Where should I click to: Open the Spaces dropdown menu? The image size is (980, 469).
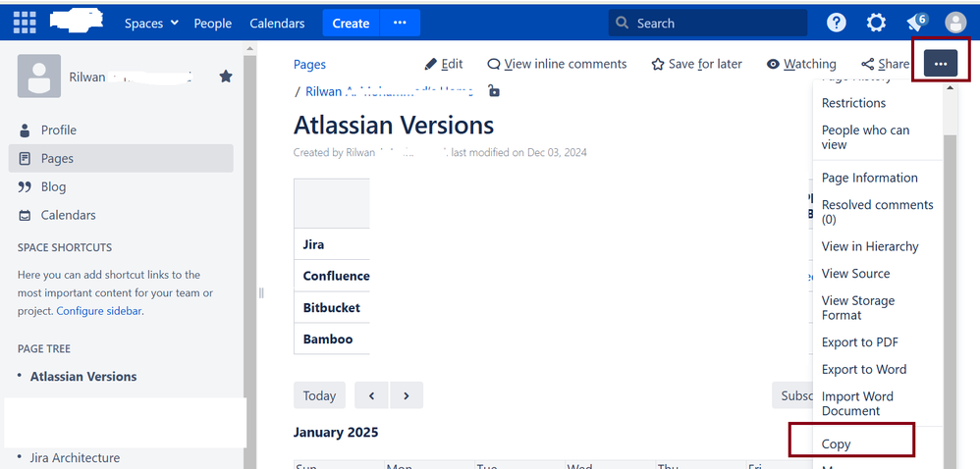pyautogui.click(x=151, y=24)
